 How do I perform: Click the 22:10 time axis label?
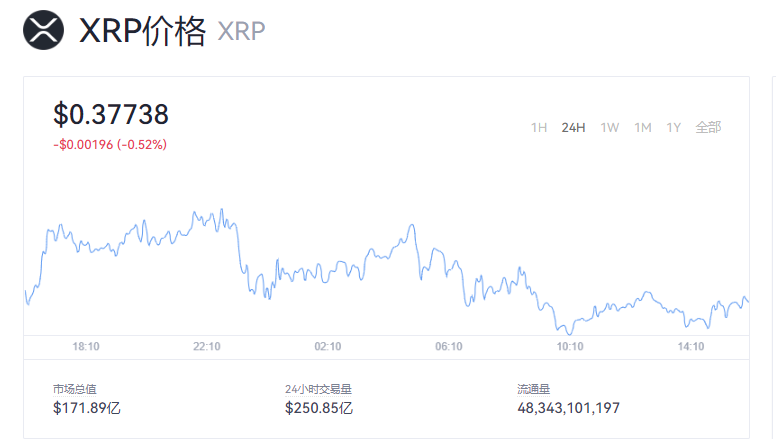coord(207,346)
